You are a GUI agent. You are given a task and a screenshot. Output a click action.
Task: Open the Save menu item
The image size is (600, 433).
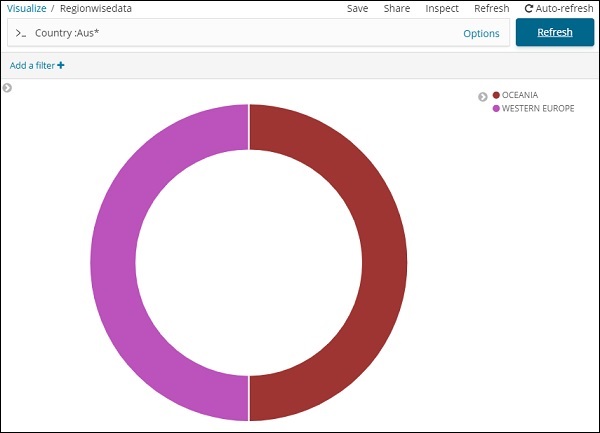click(x=357, y=8)
